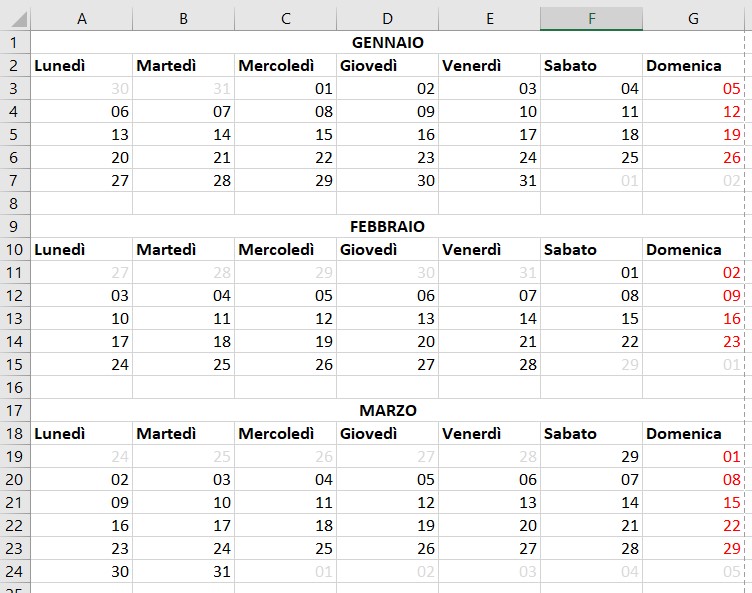
Task: Click the MARZO title cell
Action: tap(388, 410)
